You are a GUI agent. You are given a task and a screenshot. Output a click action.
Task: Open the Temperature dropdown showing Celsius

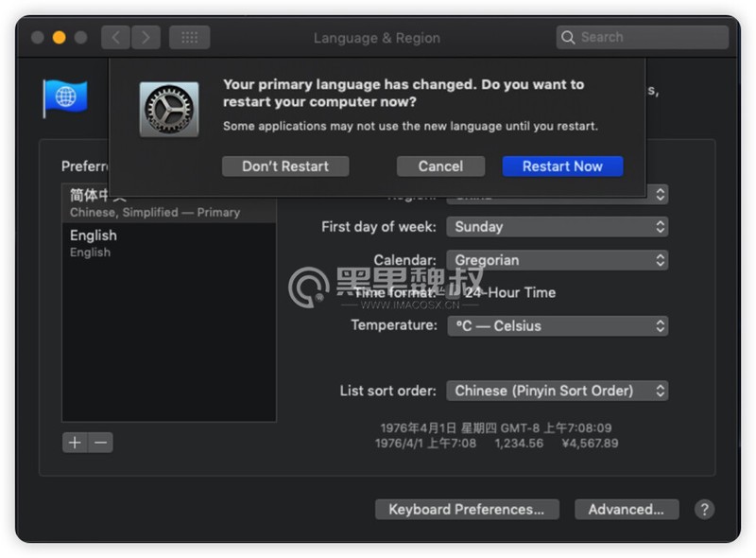pos(557,326)
